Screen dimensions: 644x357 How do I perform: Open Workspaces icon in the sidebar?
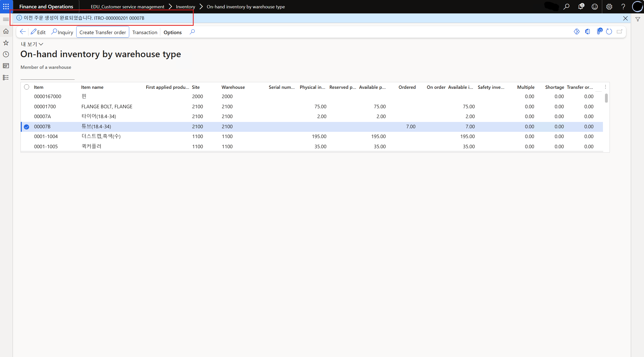click(x=6, y=66)
